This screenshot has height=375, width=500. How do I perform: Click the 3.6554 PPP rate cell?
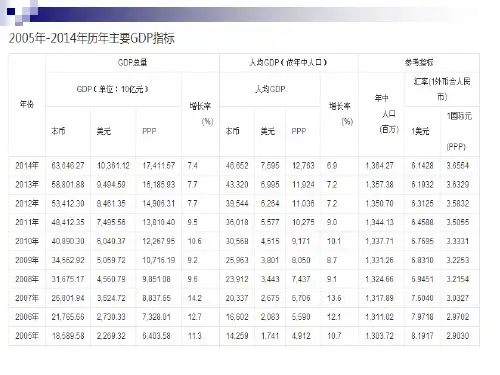coord(458,166)
